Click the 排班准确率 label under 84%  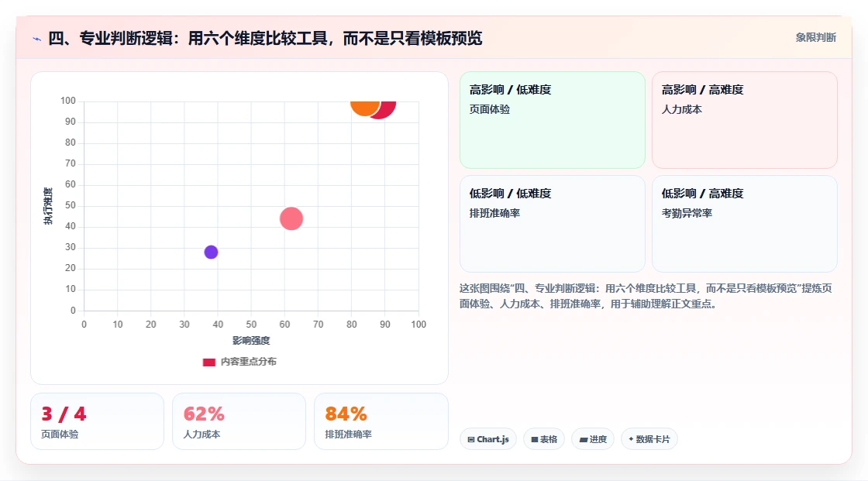[348, 435]
